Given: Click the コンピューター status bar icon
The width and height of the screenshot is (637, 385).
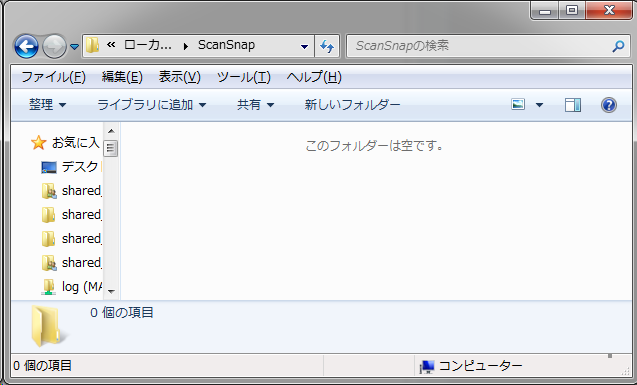Looking at the screenshot, I should [427, 366].
